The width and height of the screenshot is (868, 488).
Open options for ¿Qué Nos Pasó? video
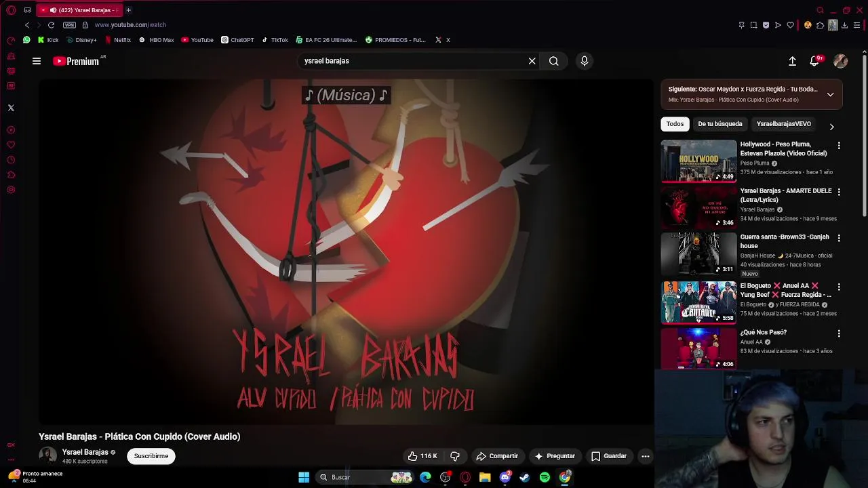click(839, 333)
